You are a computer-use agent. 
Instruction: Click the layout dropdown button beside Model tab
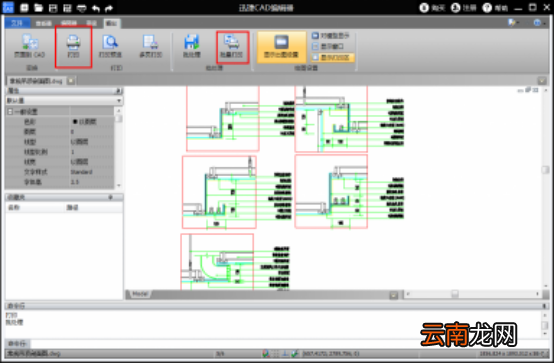tap(394, 294)
